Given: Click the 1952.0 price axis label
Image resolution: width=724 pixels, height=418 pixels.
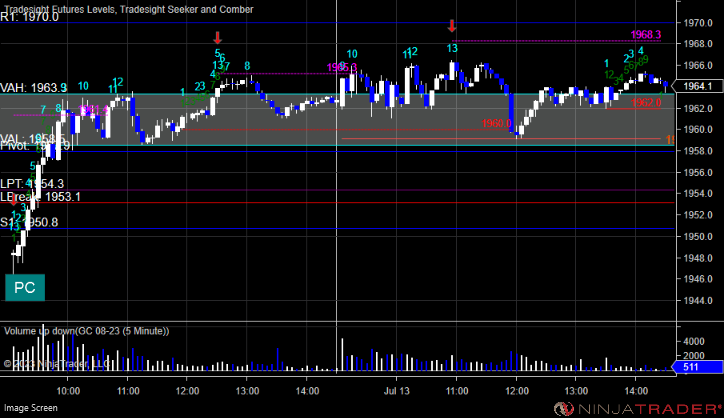Looking at the screenshot, I should [700, 215].
